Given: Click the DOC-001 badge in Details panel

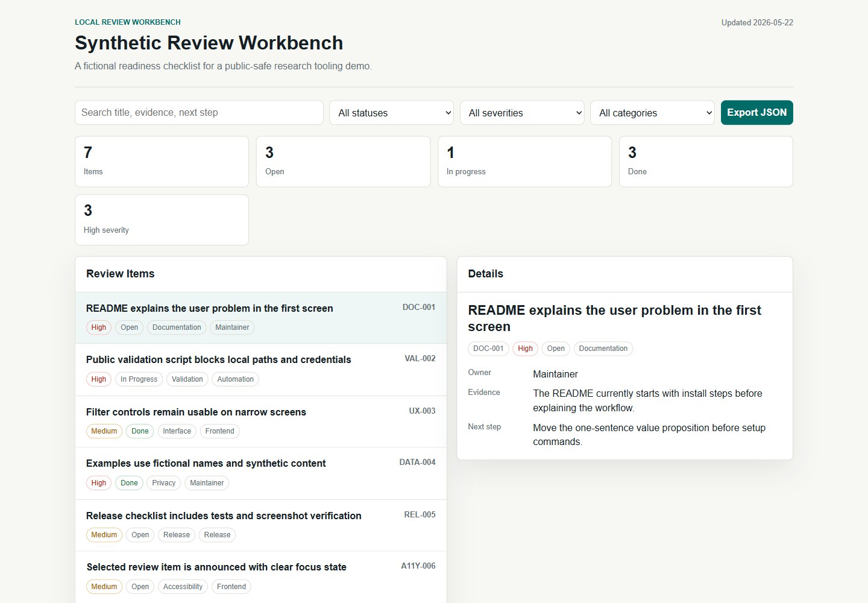Looking at the screenshot, I should pos(488,349).
